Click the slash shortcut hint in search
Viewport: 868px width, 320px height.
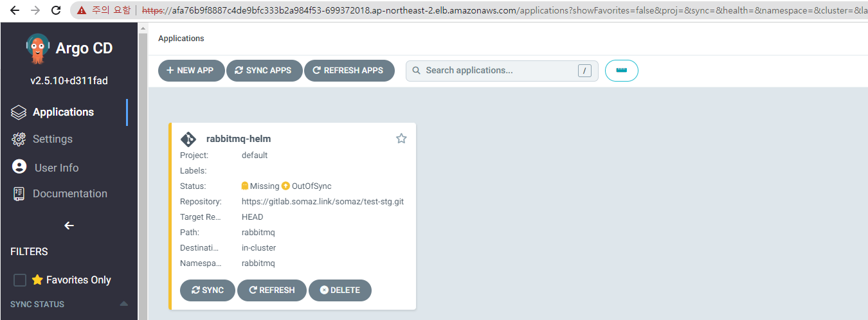click(x=584, y=71)
